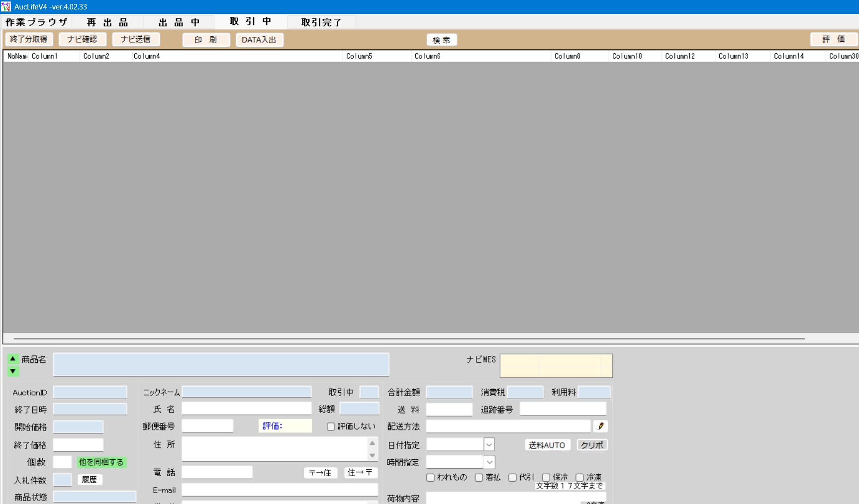The height and width of the screenshot is (504, 859).
Task: Click the green up arrow beside 商品名
Action: point(13,358)
